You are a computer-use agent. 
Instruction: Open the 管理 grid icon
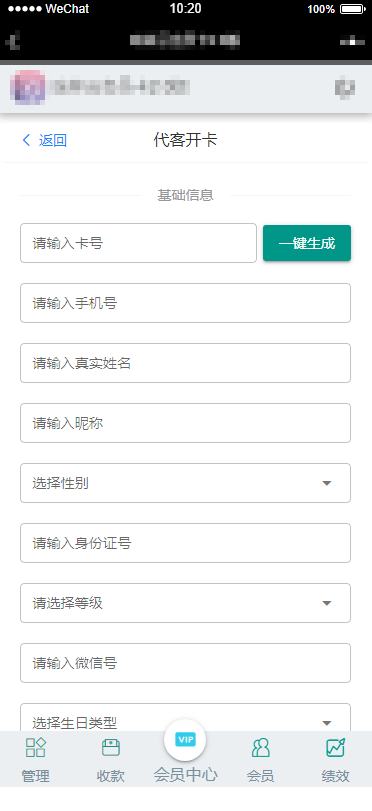click(x=36, y=747)
